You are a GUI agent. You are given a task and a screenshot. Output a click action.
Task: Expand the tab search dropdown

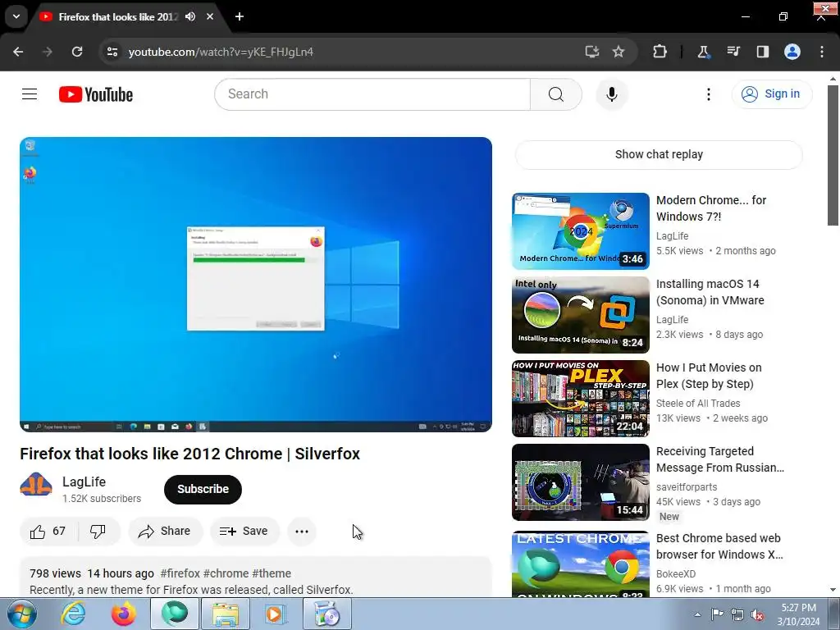(16, 16)
